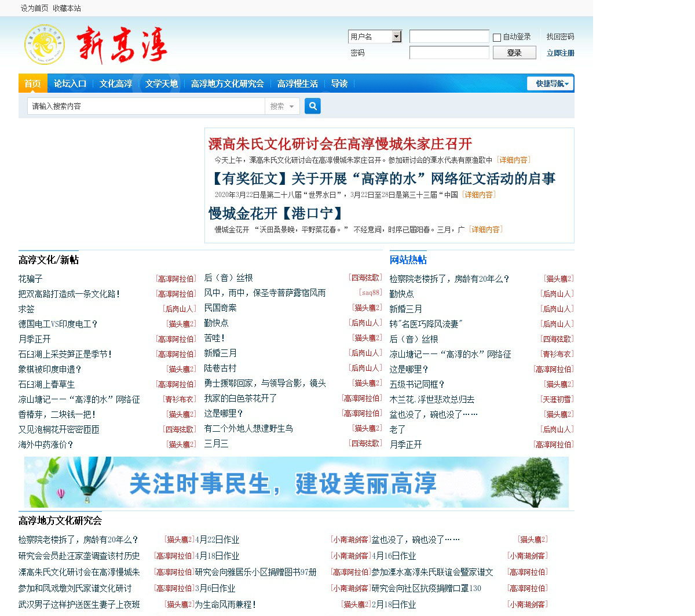695x616 pixels.
Task: Click the 立即注册 link
Action: click(x=560, y=53)
